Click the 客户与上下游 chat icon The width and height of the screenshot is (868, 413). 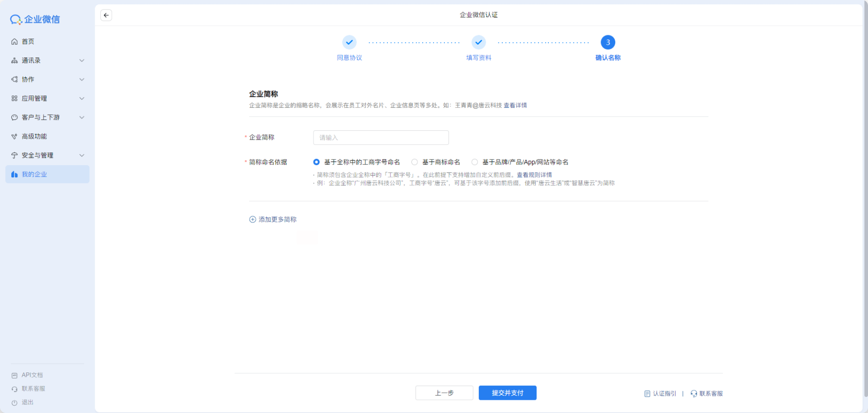click(15, 118)
